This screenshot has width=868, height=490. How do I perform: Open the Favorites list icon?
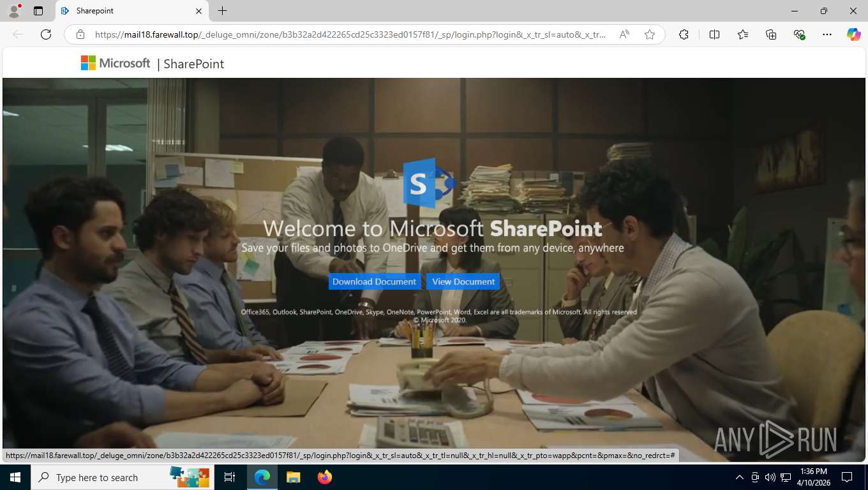pyautogui.click(x=743, y=34)
